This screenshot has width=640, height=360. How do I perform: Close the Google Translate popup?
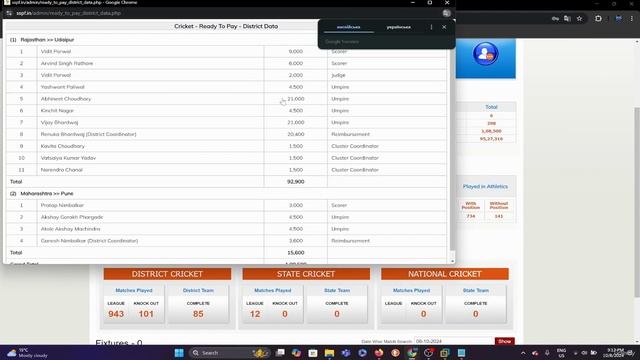(444, 27)
